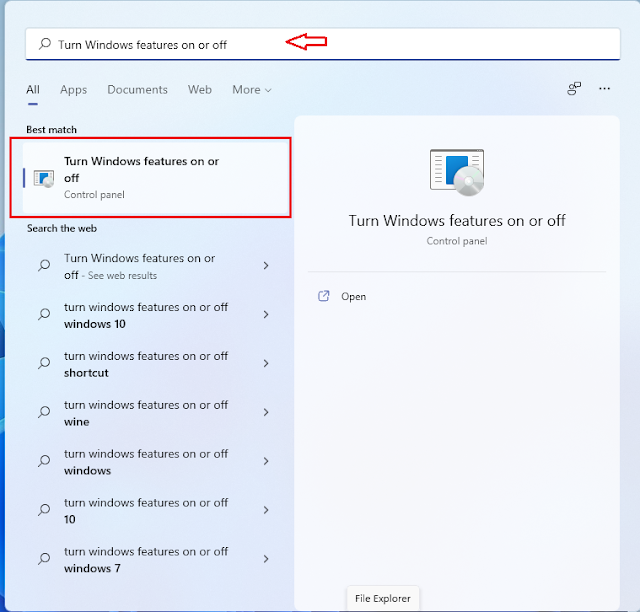Click search icon beside 'wine' suggestion
640x612 pixels.
tap(44, 412)
